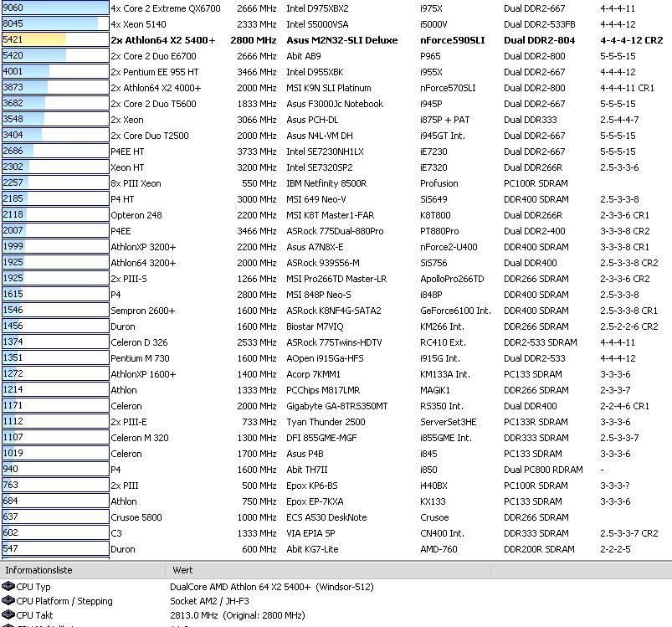Select the highlighted 5421 score bar
Screen dimensions: 672x627
point(55,40)
